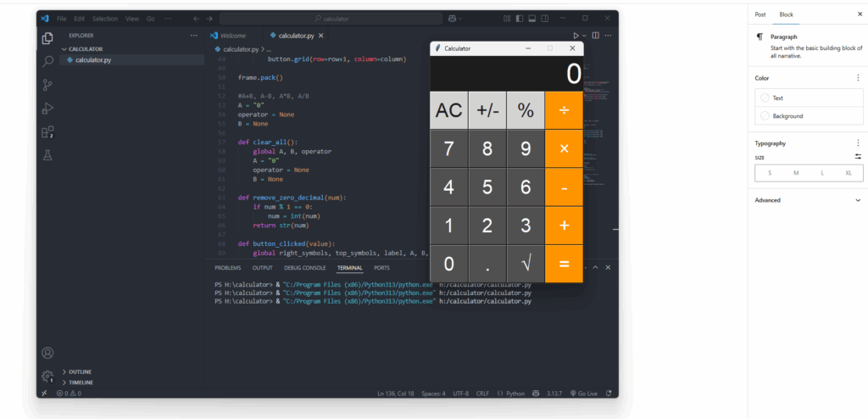The height and width of the screenshot is (419, 868).
Task: Open the Run and Debug view
Action: 47,108
